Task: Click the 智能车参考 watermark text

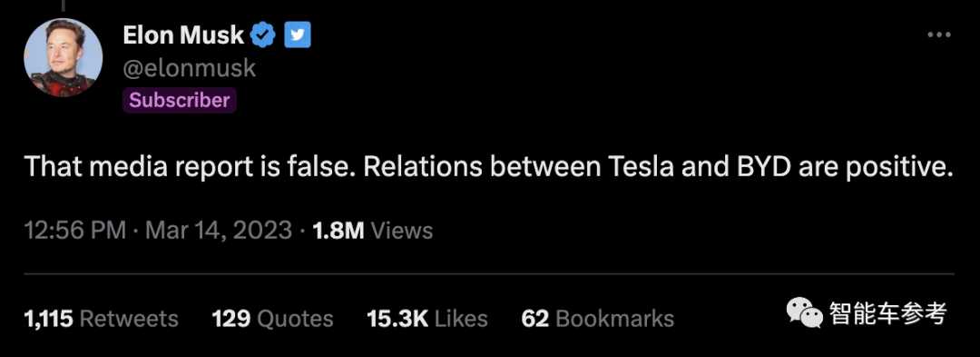Action: [888, 312]
